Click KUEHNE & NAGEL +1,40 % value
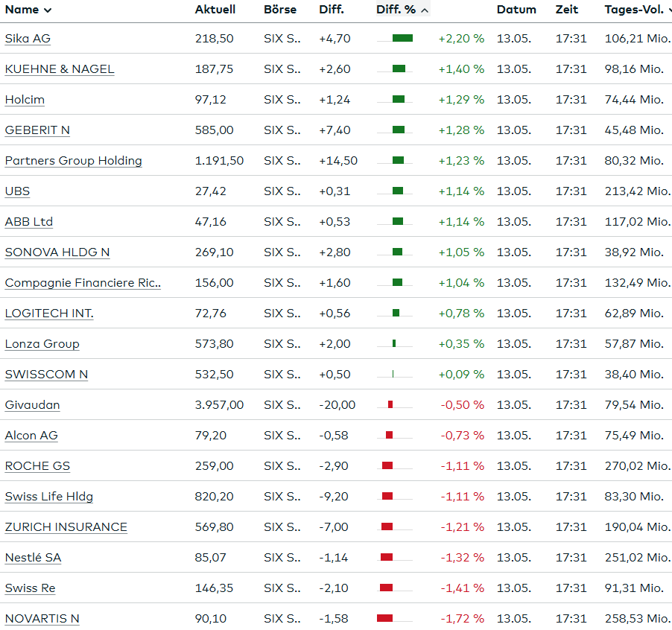672x630 pixels. [x=461, y=69]
